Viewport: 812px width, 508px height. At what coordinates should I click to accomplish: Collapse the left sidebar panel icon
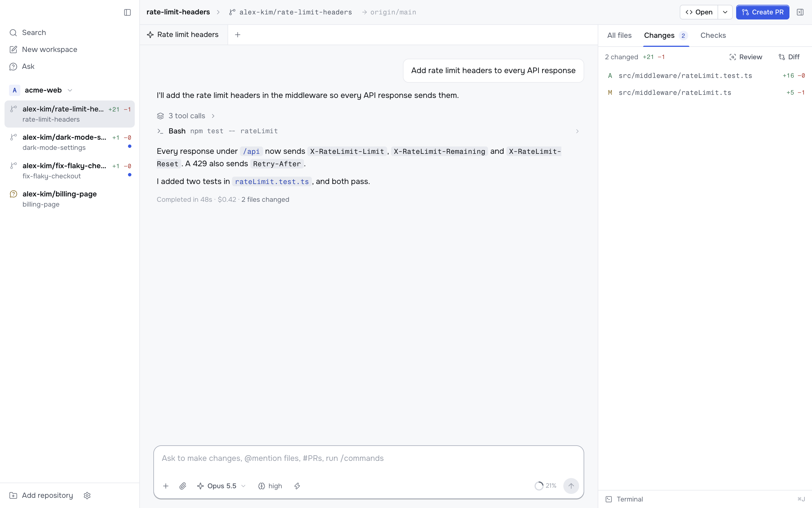pyautogui.click(x=127, y=12)
